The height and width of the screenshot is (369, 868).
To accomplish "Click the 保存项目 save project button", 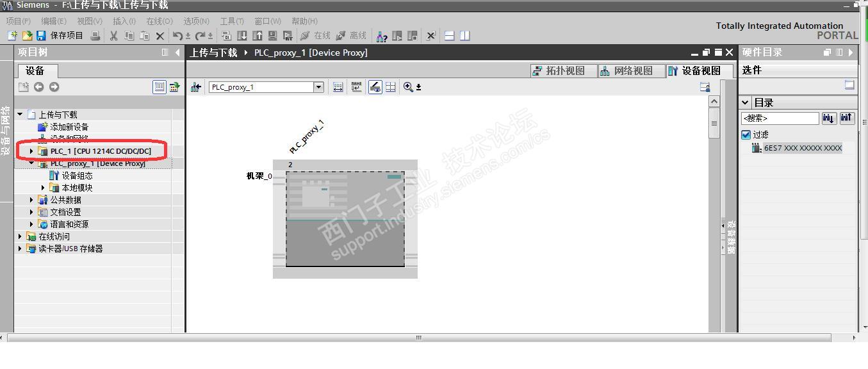I will point(60,36).
